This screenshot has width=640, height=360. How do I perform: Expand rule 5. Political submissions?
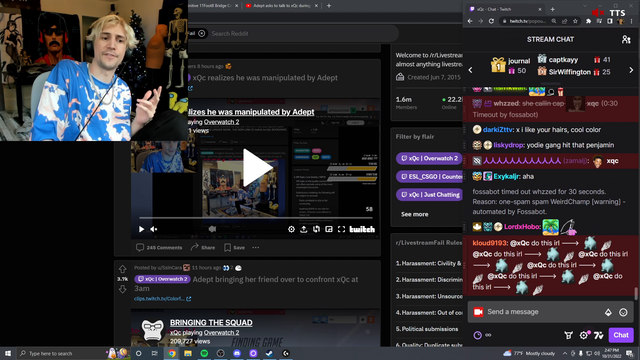(427, 329)
